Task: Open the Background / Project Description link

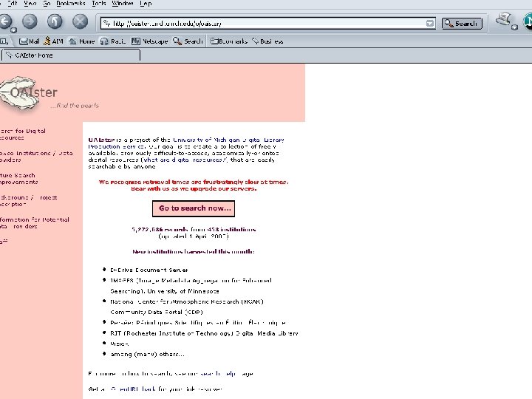Action: pyautogui.click(x=28, y=201)
